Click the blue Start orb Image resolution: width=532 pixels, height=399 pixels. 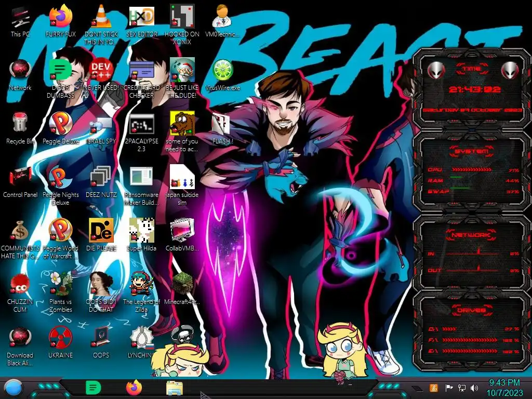coord(14,389)
